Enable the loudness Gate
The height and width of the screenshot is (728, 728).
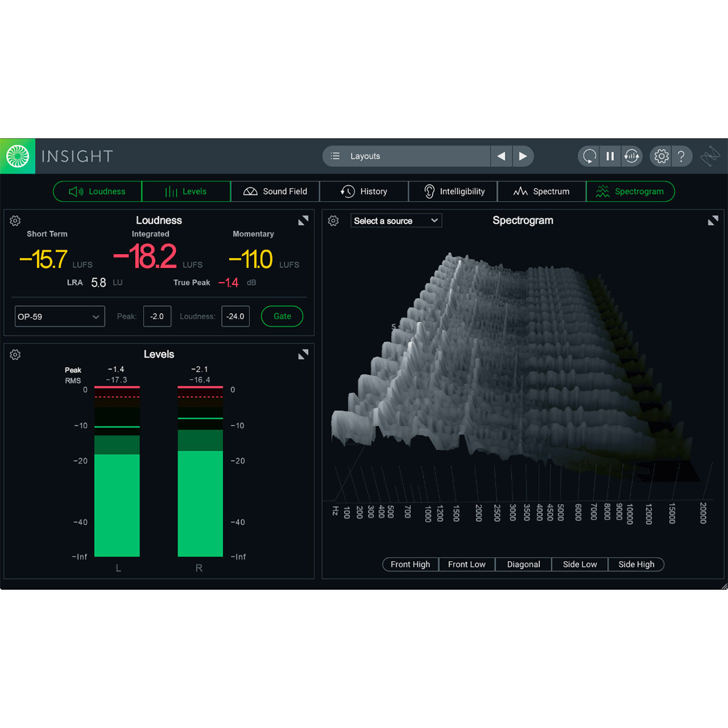(281, 316)
